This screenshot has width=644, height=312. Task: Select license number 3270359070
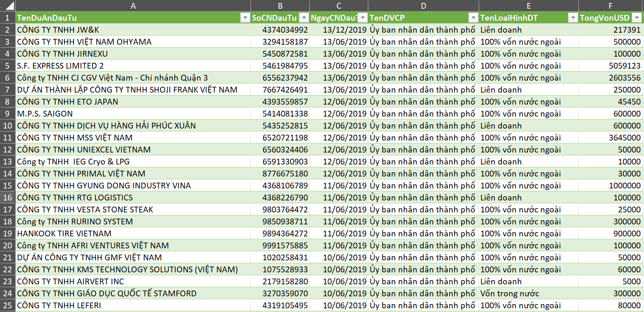point(280,293)
